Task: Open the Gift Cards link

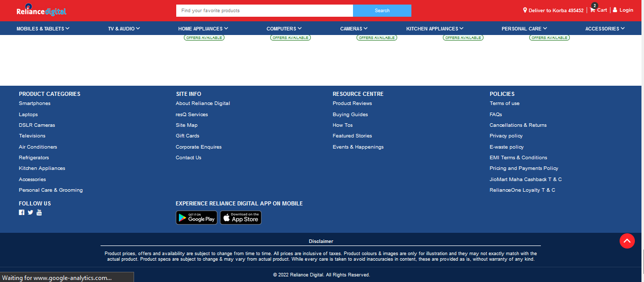Action: (x=187, y=136)
